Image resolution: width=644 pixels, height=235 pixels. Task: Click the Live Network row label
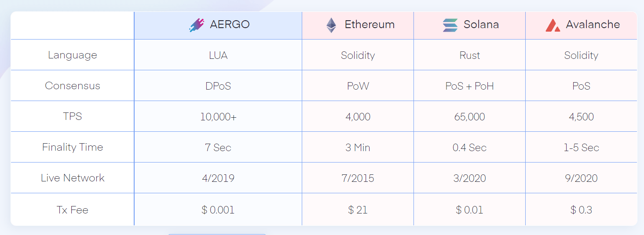coord(73,178)
